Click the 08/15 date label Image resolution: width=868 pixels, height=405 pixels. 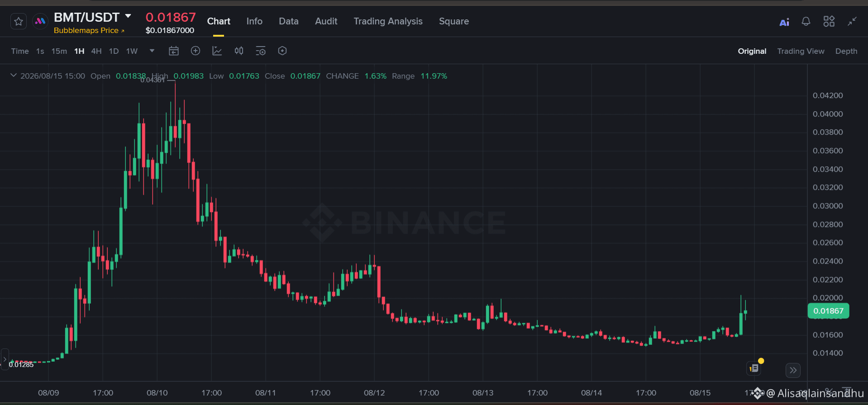pyautogui.click(x=700, y=393)
